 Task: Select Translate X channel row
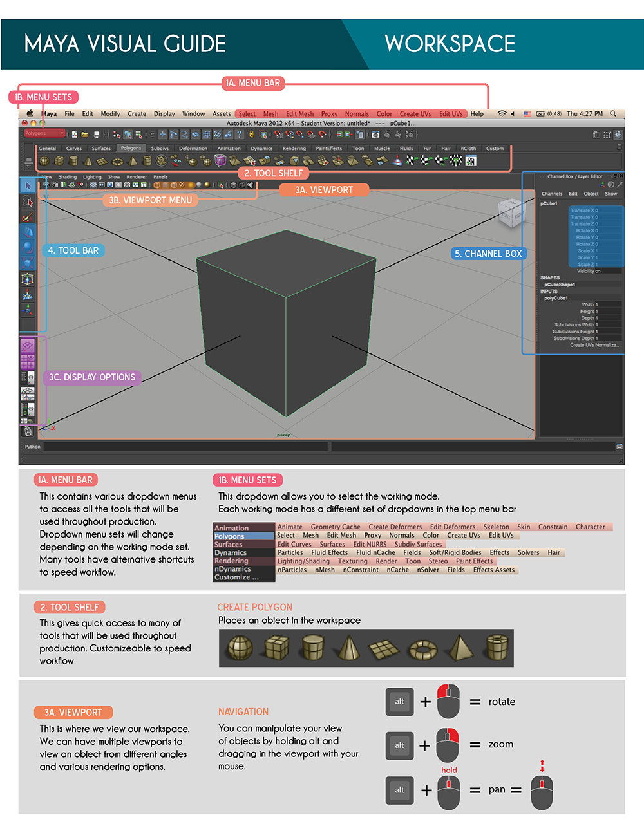(596, 211)
